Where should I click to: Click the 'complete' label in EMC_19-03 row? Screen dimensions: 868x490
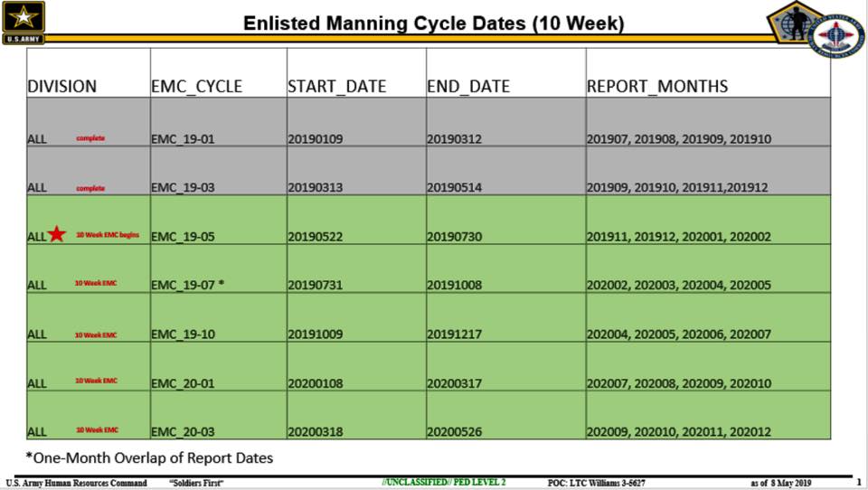pos(90,188)
